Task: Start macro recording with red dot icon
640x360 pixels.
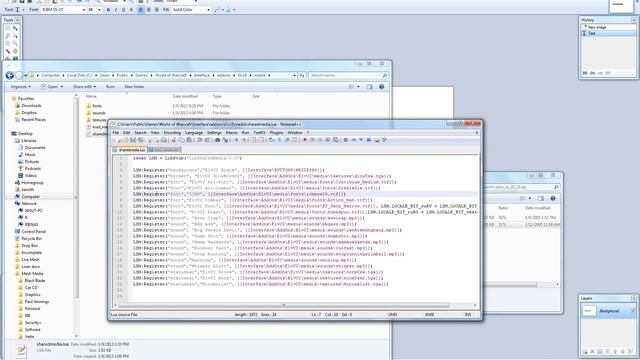Action: (x=304, y=140)
